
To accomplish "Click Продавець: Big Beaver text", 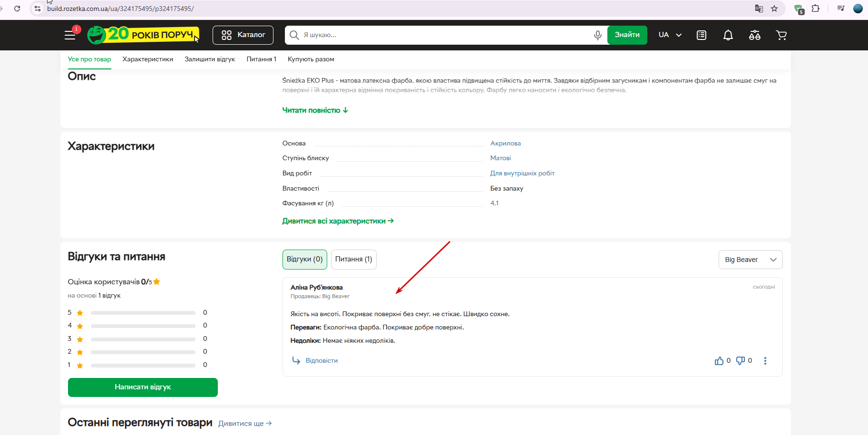I will tap(320, 296).
